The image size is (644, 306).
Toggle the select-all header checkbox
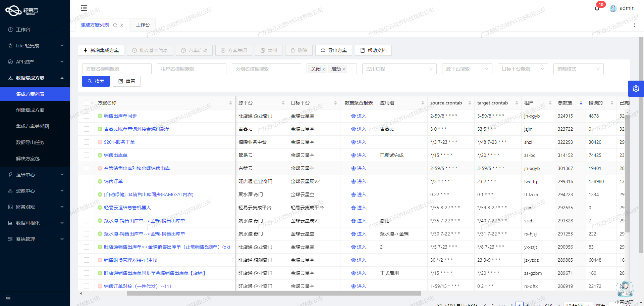(x=87, y=103)
